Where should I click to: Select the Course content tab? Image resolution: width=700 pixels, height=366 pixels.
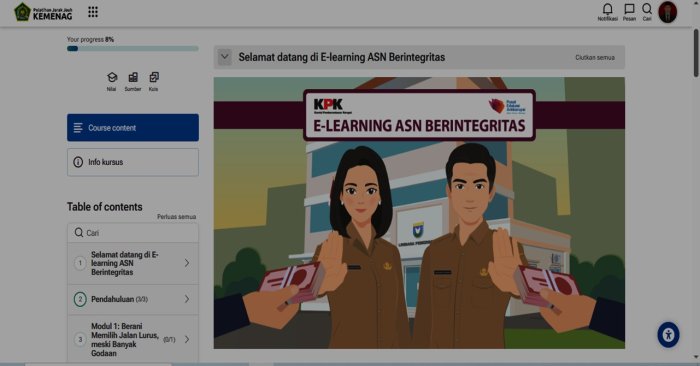(x=133, y=128)
